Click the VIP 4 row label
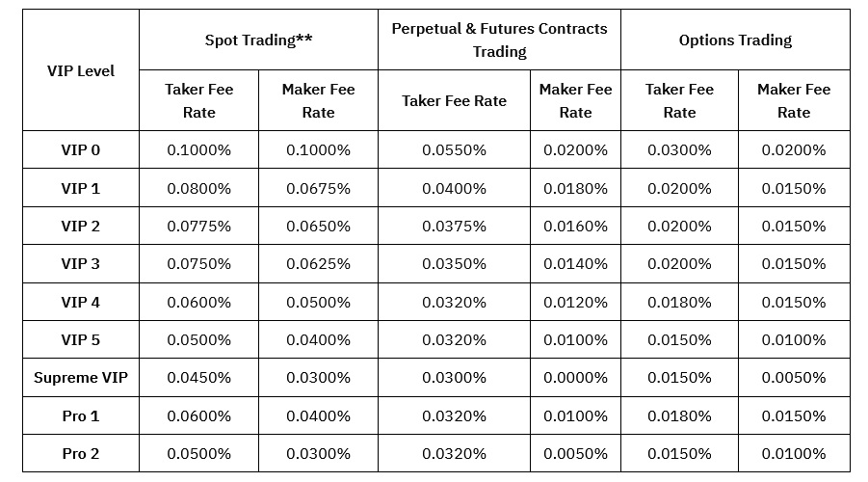 [81, 302]
